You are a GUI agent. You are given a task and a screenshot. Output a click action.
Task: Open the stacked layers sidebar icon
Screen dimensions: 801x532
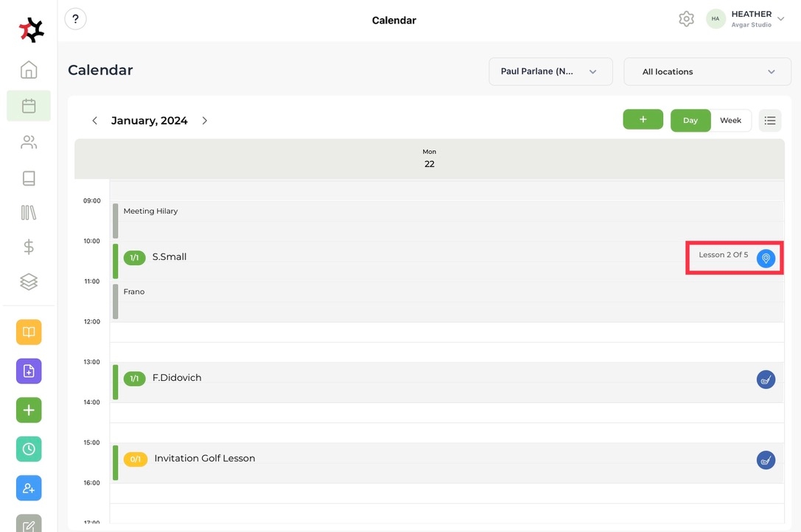[29, 281]
